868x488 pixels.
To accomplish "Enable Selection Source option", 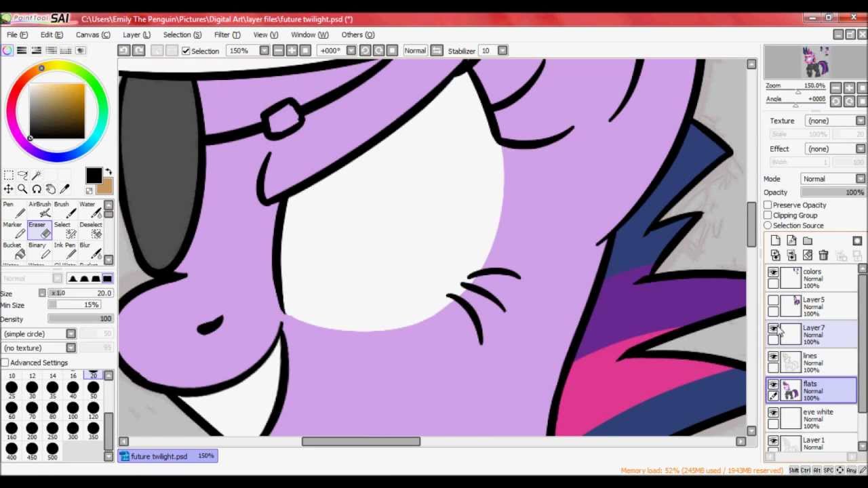I will click(x=768, y=225).
